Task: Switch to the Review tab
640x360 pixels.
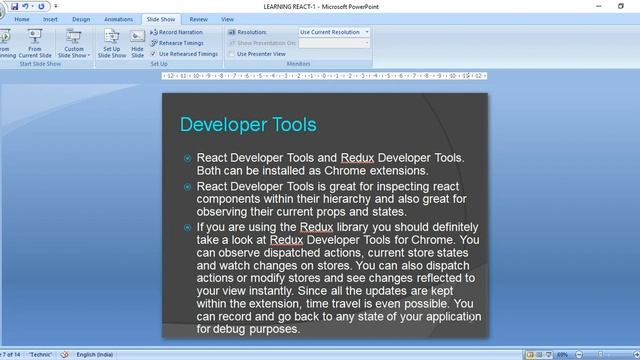Action: (198, 19)
